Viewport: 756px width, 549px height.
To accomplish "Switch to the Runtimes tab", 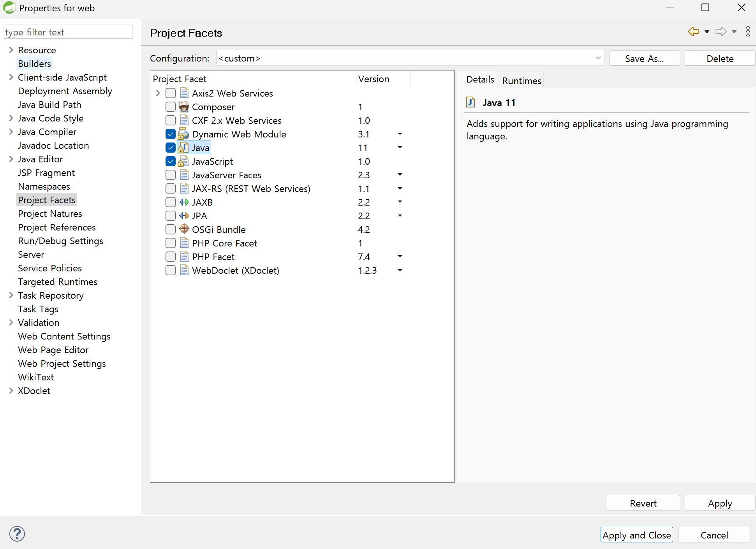I will 522,81.
